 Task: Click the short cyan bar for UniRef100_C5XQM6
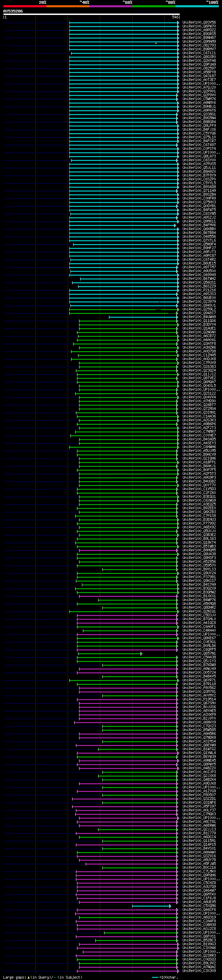pos(152,906)
